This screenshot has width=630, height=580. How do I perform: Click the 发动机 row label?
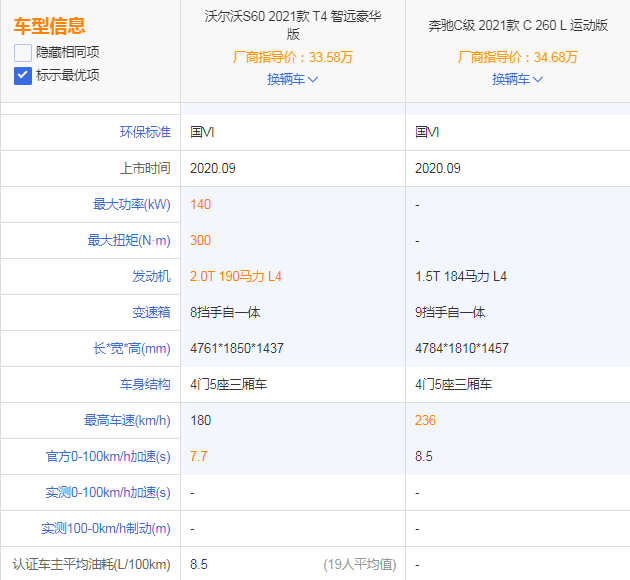point(151,276)
